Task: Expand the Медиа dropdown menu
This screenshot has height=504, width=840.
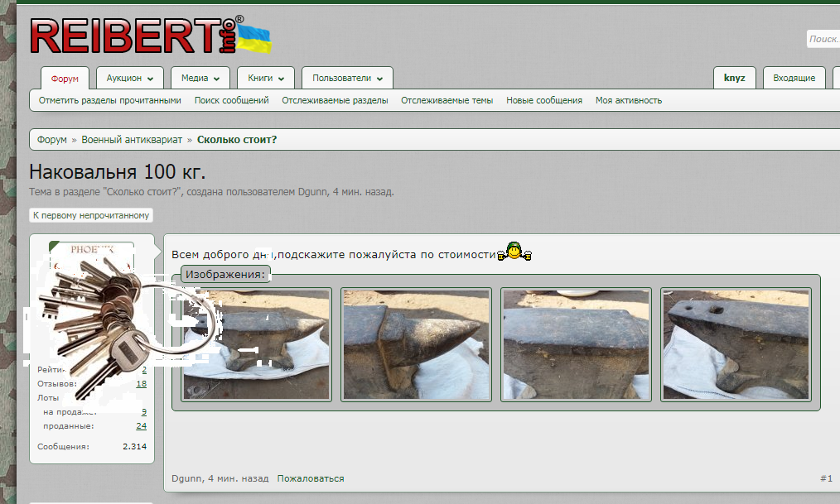Action: tap(200, 79)
